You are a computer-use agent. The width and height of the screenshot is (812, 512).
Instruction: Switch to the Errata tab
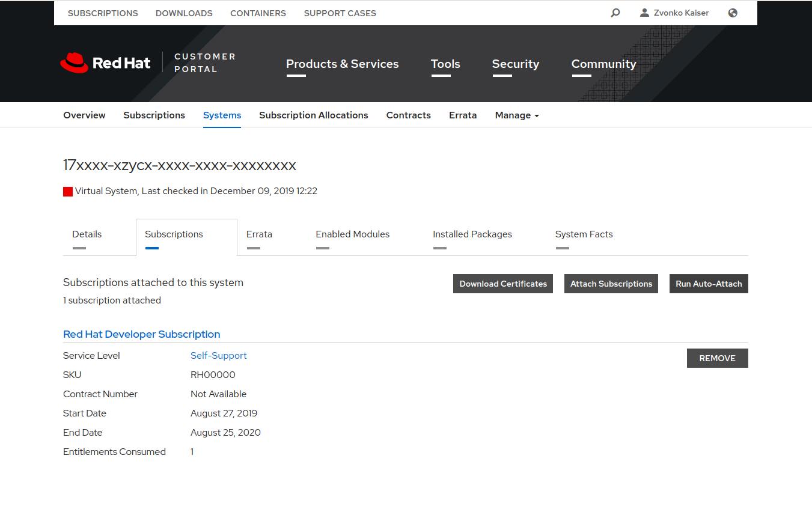point(259,234)
